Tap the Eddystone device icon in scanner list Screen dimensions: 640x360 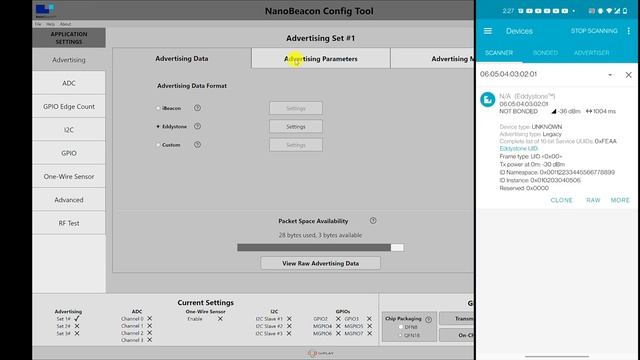[x=487, y=100]
